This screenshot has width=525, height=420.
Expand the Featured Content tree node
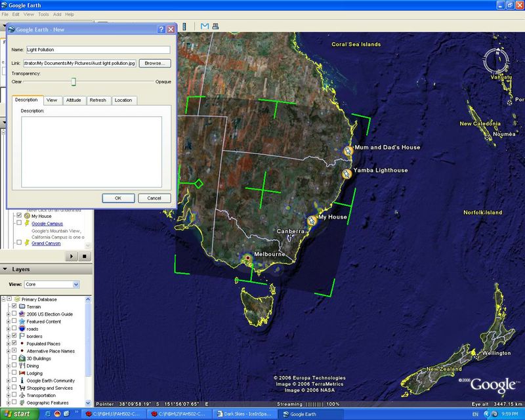[9, 321]
